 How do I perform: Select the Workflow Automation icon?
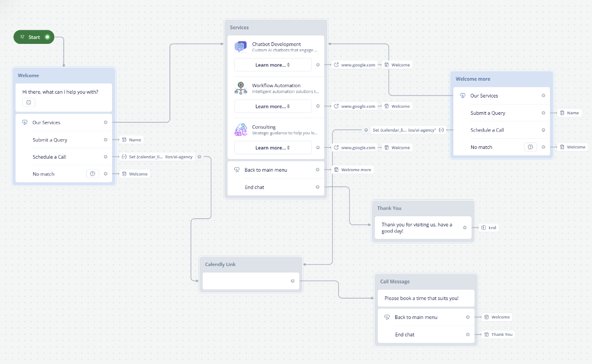[x=240, y=88]
